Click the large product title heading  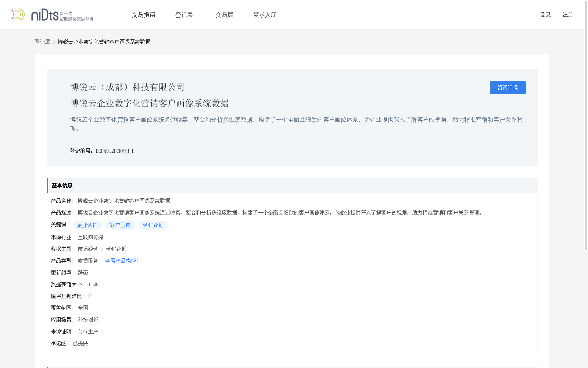(x=150, y=103)
